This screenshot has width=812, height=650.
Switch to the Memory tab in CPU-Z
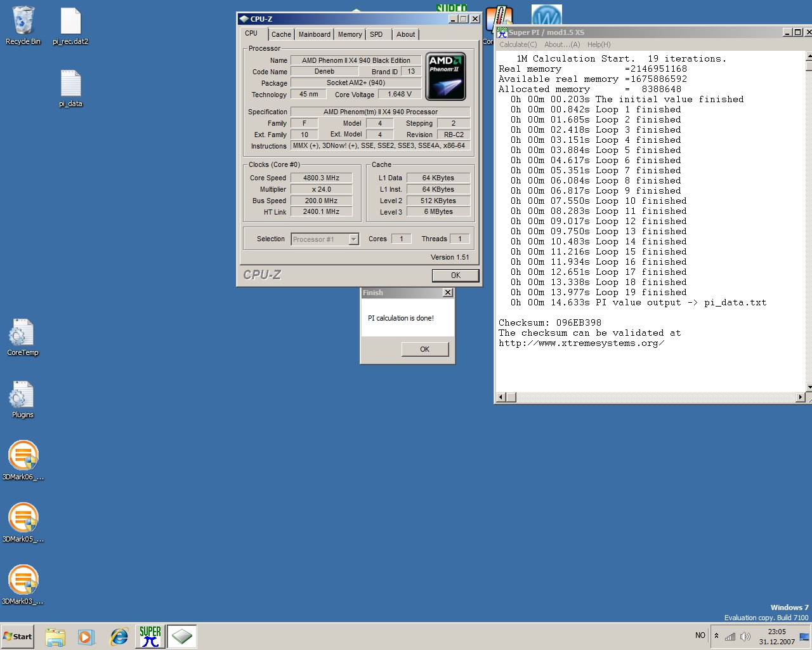350,35
